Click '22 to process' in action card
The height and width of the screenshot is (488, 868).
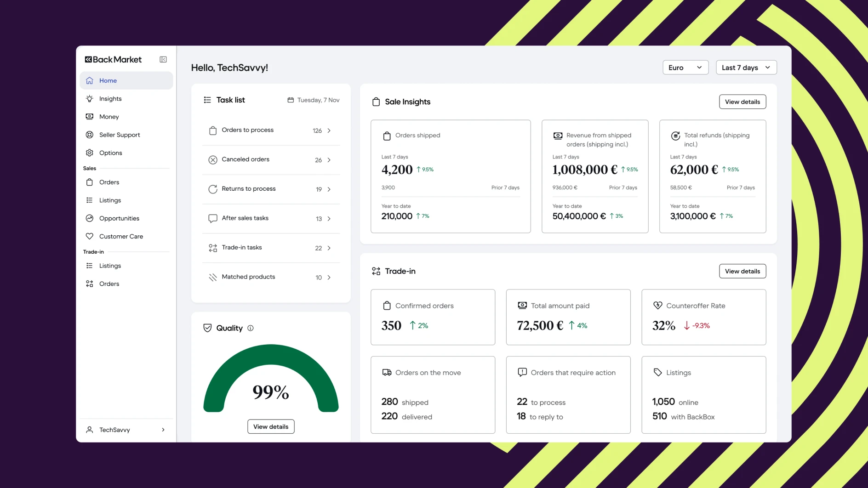pos(541,402)
